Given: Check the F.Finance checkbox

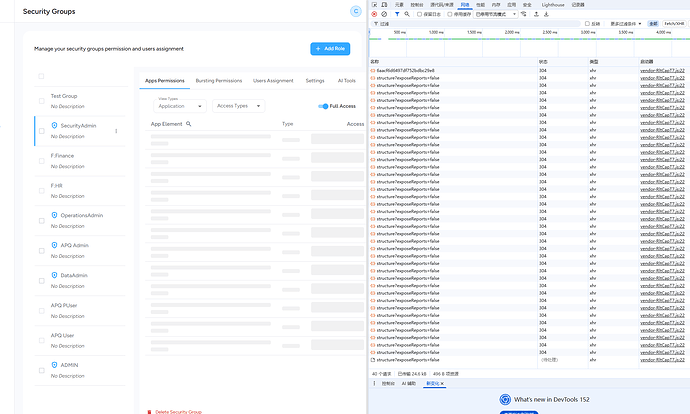Looking at the screenshot, I should 41,161.
